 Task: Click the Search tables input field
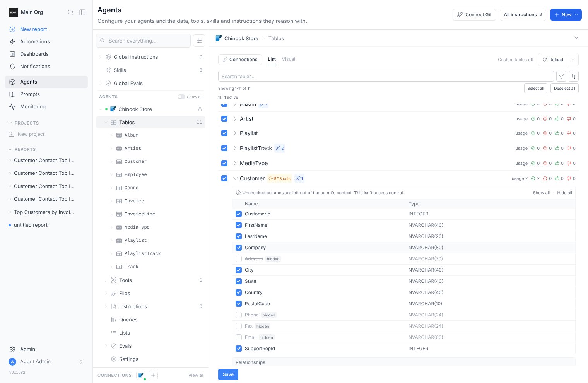(386, 76)
